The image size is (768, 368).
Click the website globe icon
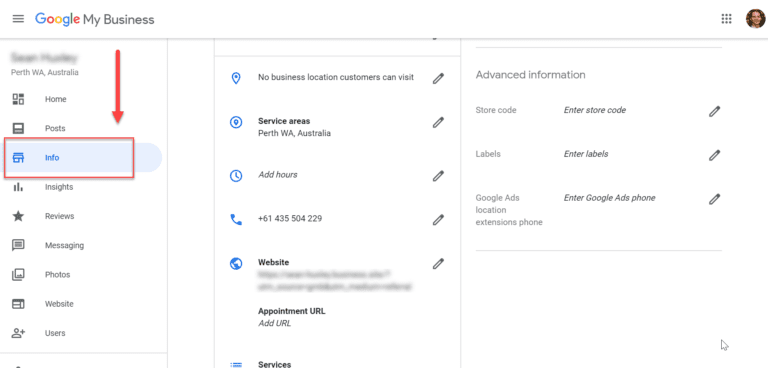236,264
